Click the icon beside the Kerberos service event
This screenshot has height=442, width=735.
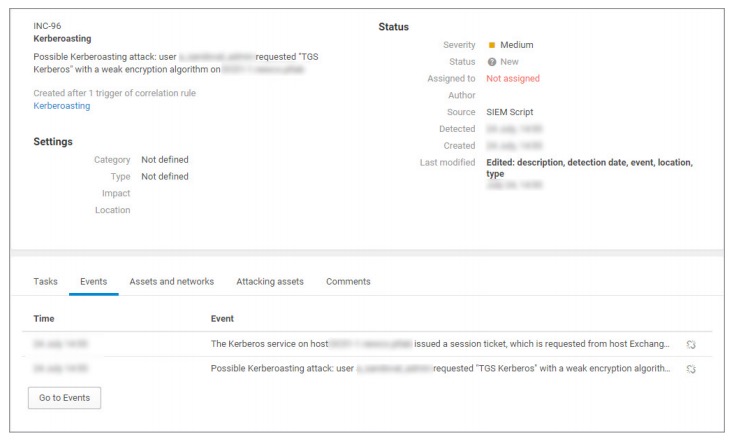tap(691, 345)
